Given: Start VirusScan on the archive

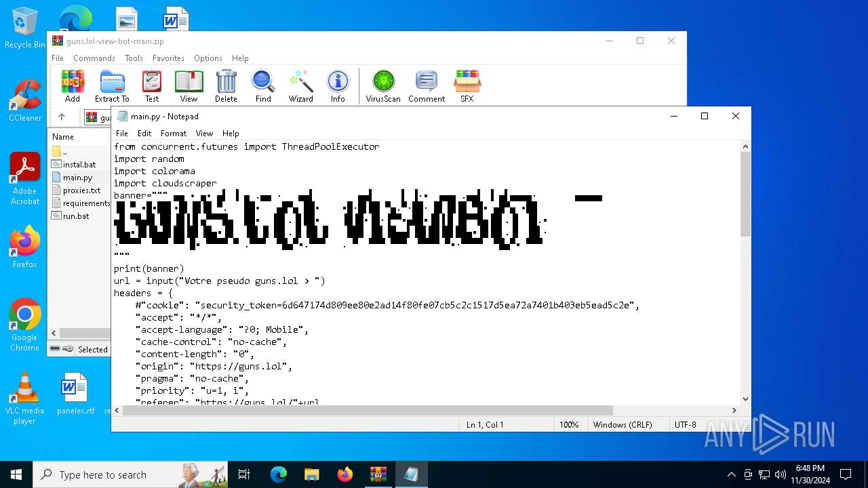Looking at the screenshot, I should coord(383,86).
